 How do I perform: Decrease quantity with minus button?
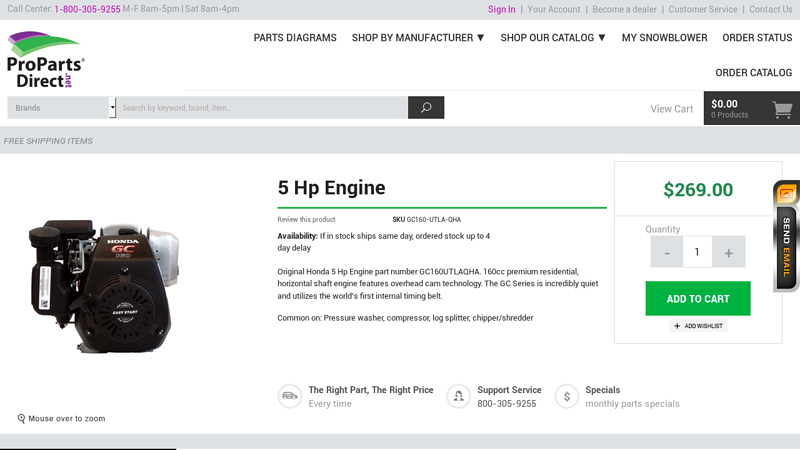click(x=666, y=252)
